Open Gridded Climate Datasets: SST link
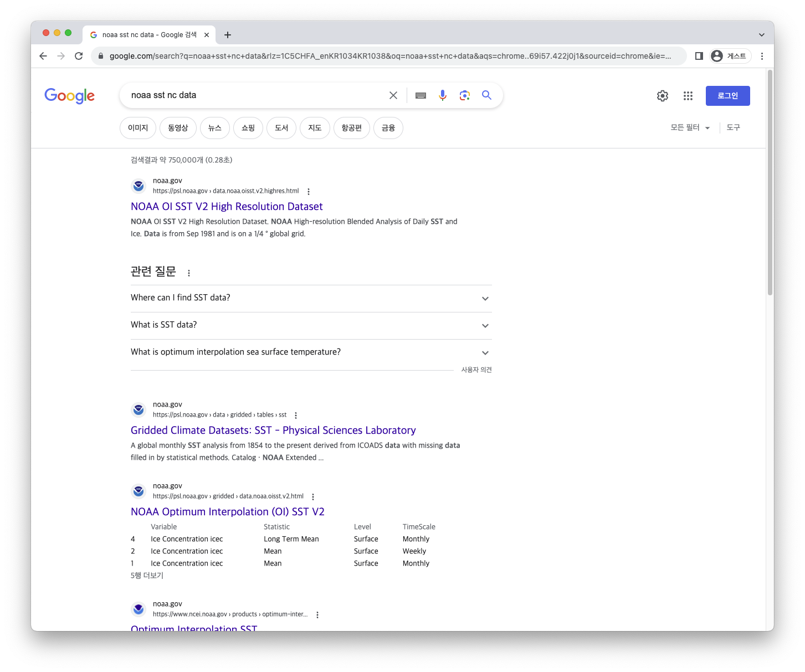Viewport: 805px width, 672px height. (273, 430)
